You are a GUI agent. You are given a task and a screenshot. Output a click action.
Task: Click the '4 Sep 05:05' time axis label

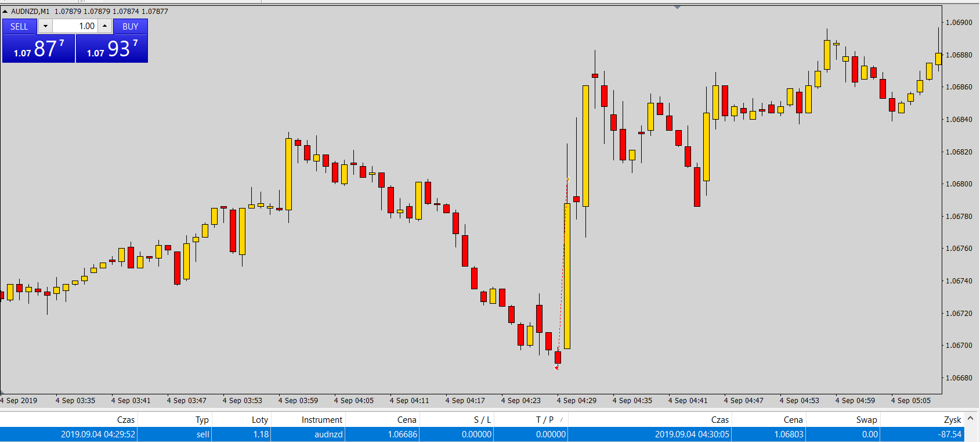point(911,401)
